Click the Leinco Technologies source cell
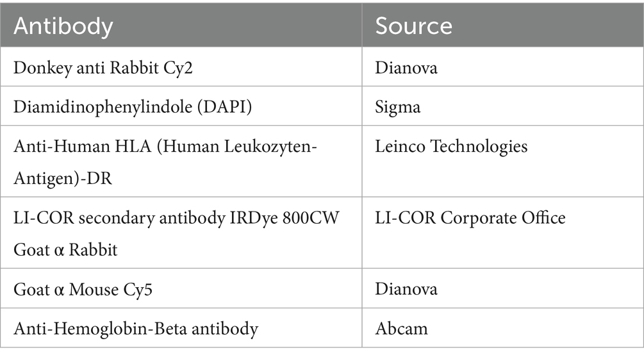The image size is (644, 359). coord(451,146)
